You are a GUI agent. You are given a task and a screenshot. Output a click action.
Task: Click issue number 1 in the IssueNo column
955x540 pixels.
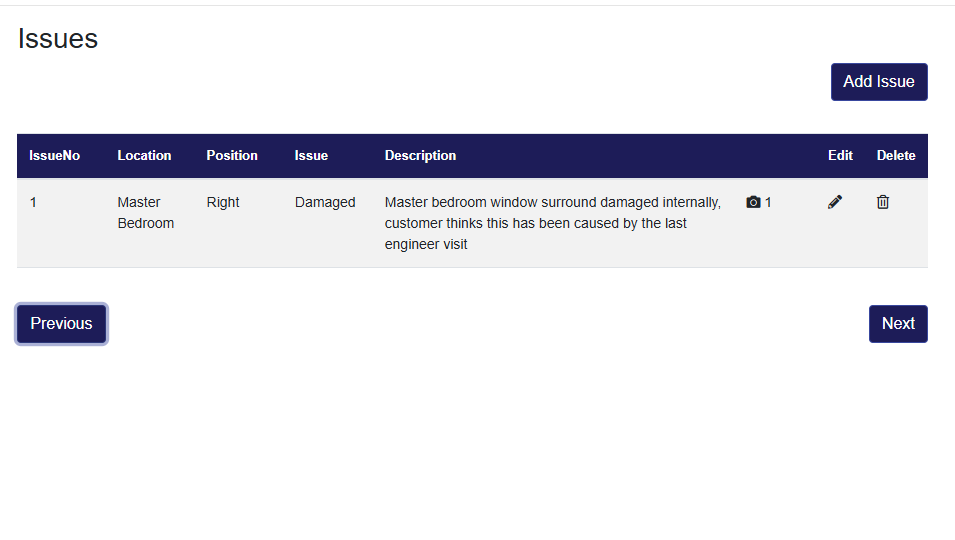point(33,202)
